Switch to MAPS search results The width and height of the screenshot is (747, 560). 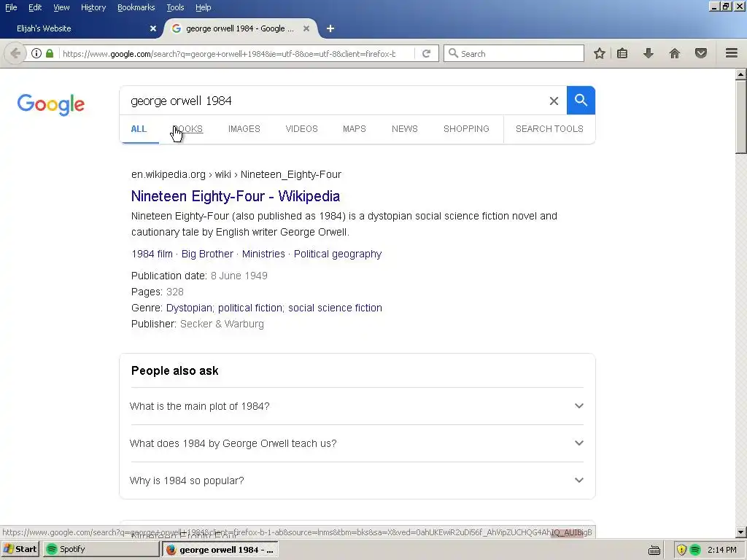click(355, 129)
